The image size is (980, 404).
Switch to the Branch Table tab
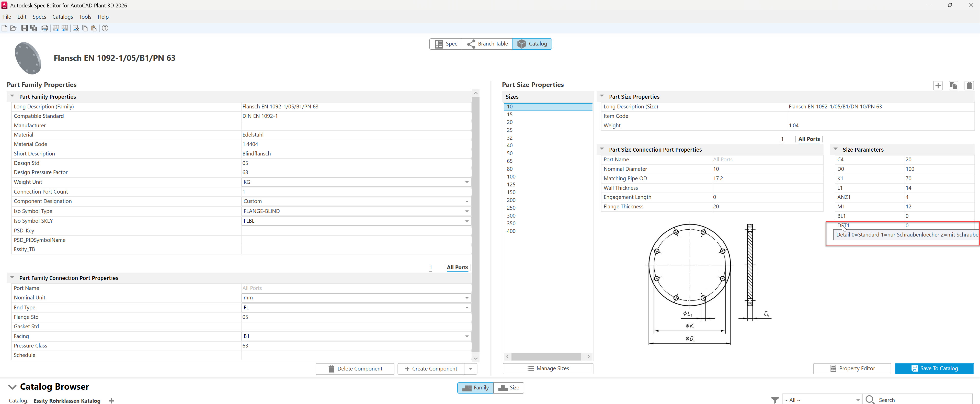[487, 44]
